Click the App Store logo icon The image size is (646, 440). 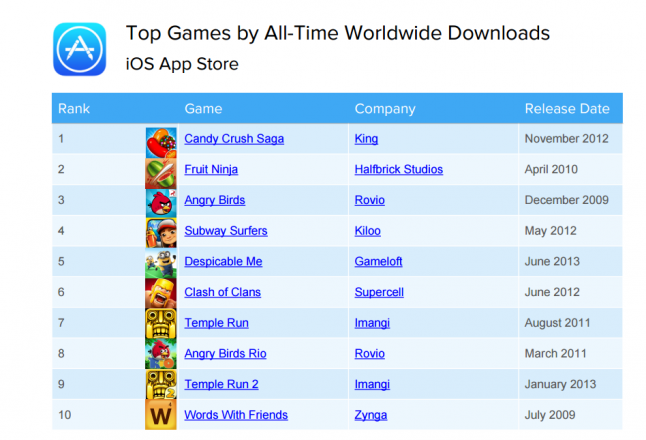[x=79, y=50]
